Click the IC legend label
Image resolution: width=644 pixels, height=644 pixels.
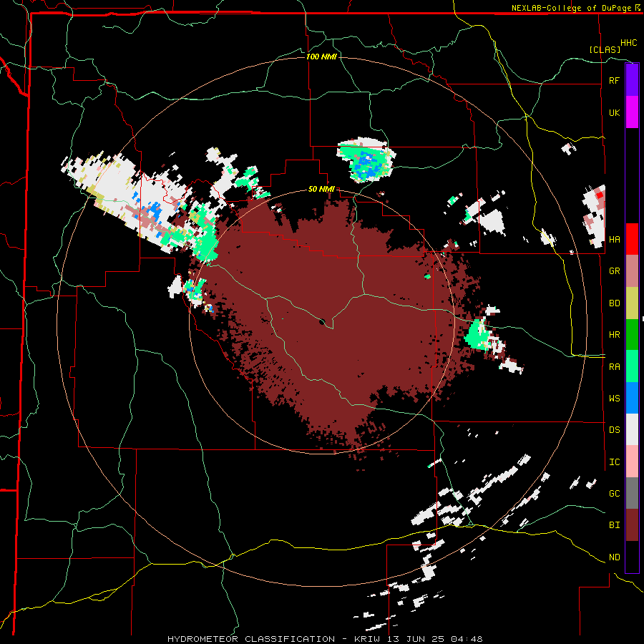614,462
